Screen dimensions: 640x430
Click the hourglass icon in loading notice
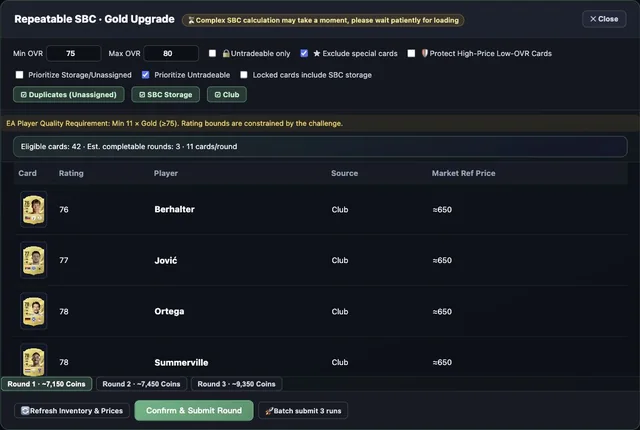[x=191, y=20]
